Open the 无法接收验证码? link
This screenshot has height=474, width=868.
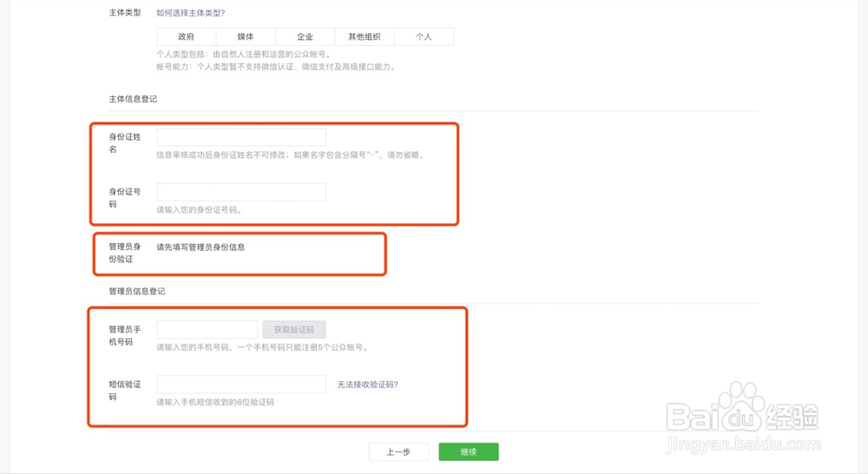pyautogui.click(x=367, y=385)
